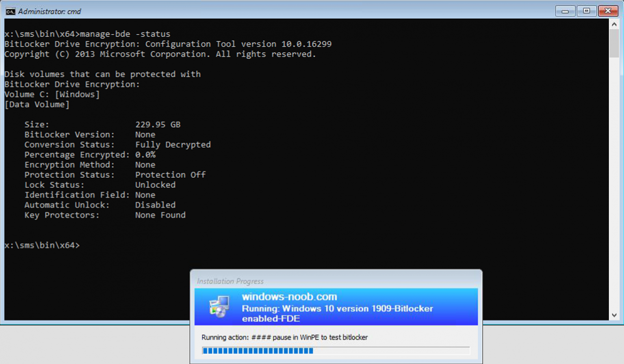Click the scroll up arrow in console

[614, 25]
